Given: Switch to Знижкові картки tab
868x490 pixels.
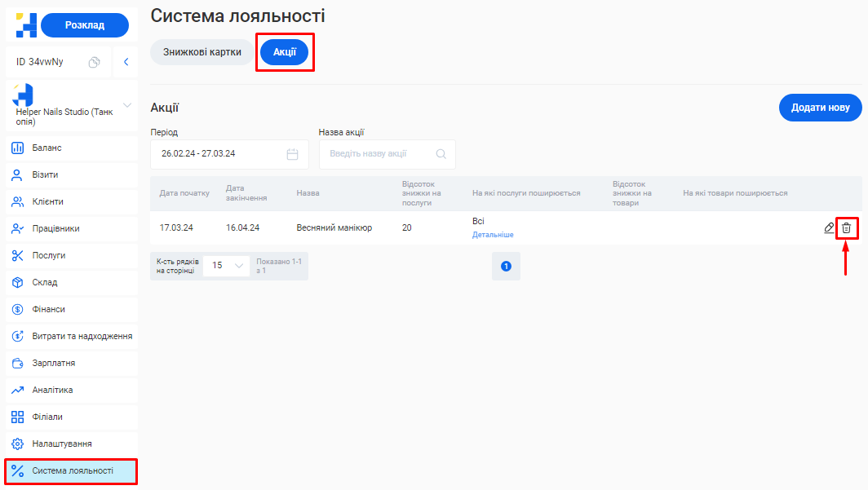Looking at the screenshot, I should coord(202,52).
